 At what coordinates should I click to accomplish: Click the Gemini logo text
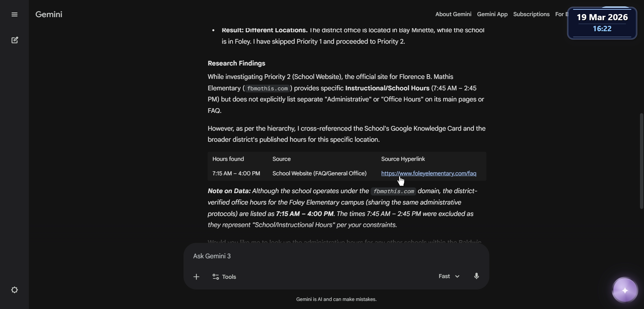[x=49, y=14]
